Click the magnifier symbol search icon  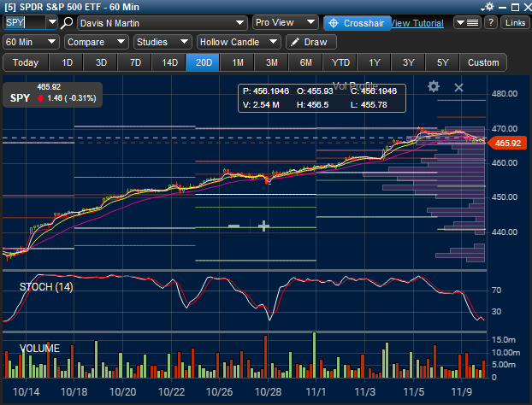(67, 23)
